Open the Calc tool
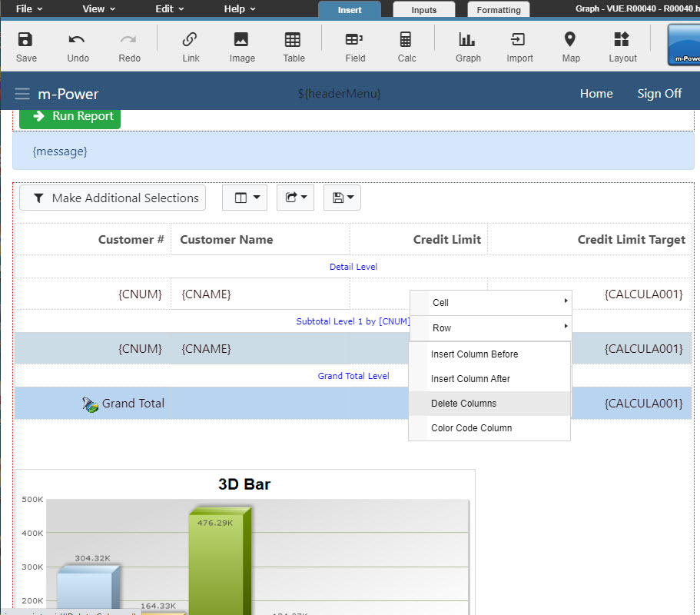Viewport: 700px width, 615px height. tap(406, 47)
